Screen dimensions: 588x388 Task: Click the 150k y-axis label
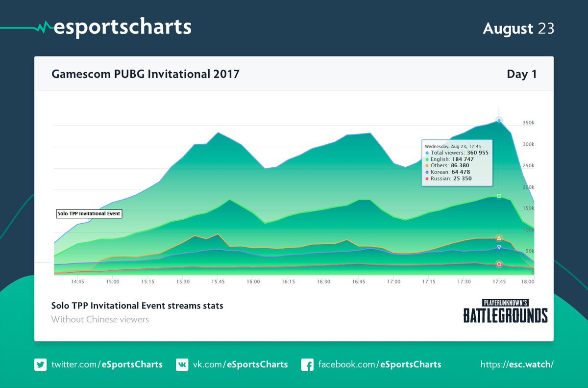[529, 208]
